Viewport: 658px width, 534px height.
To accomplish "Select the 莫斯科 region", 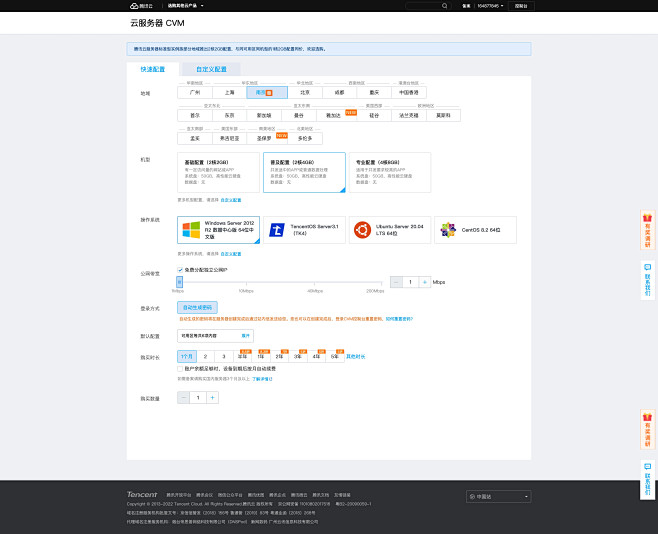I will tap(443, 115).
